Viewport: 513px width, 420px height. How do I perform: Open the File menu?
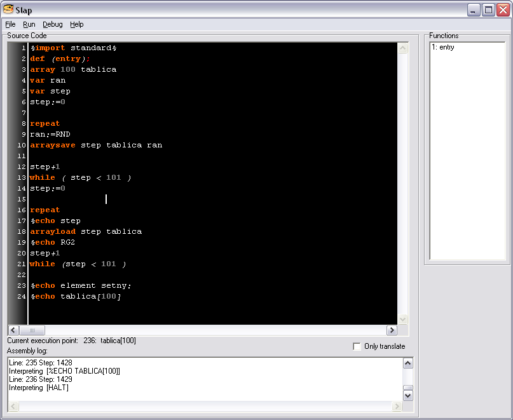[x=10, y=24]
